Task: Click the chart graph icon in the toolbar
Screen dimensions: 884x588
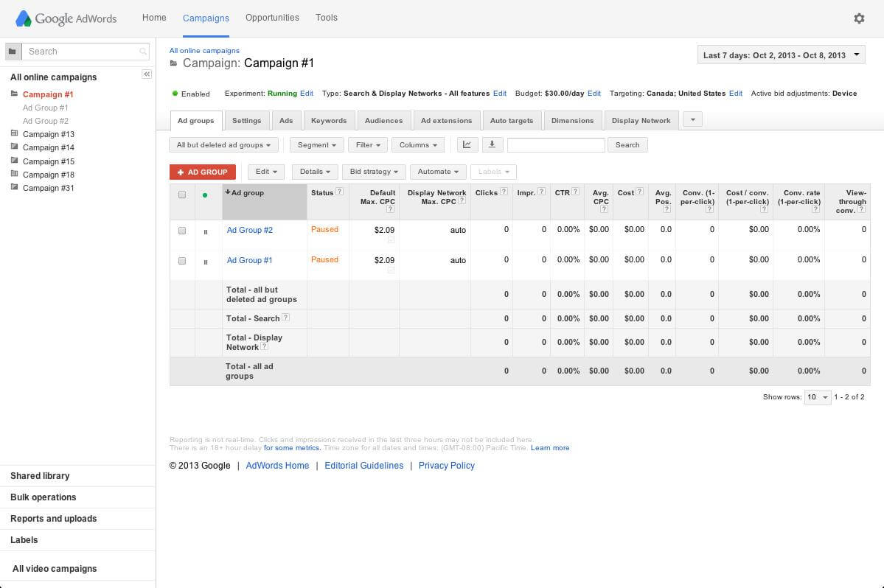Action: coord(467,144)
